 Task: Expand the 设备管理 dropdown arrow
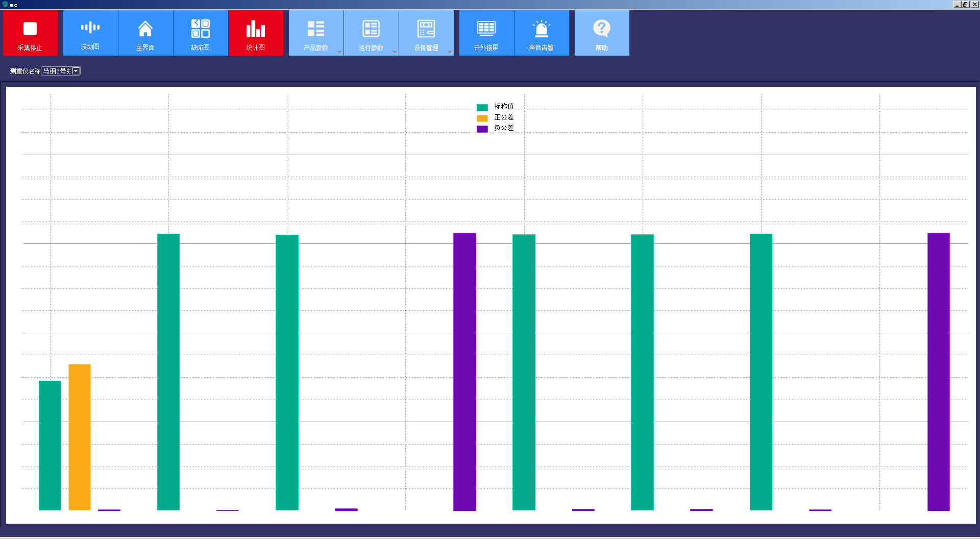[x=450, y=52]
